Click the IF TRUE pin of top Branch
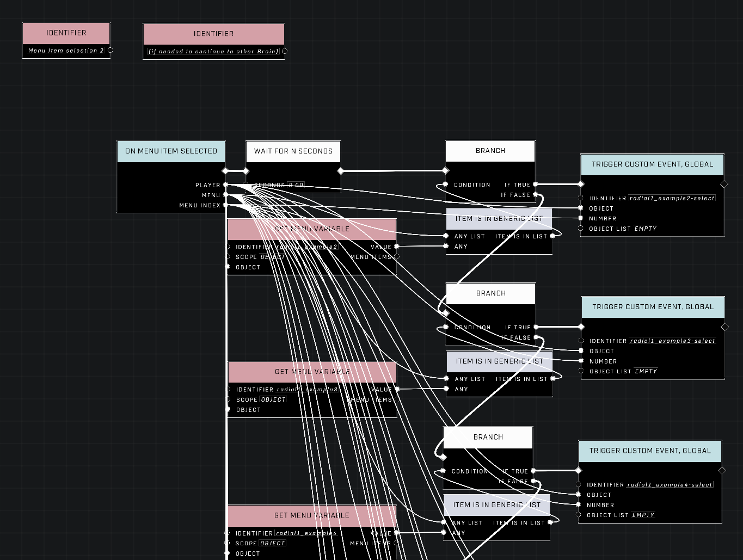 (x=536, y=184)
